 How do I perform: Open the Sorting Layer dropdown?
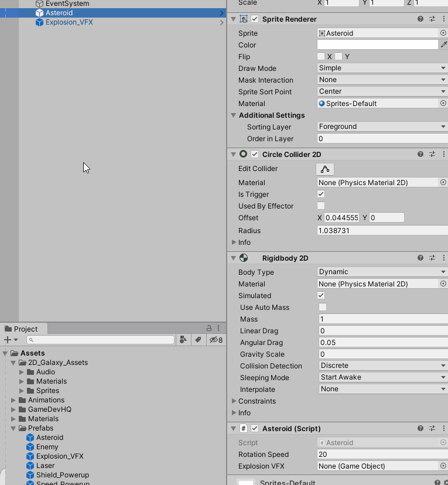coord(382,127)
